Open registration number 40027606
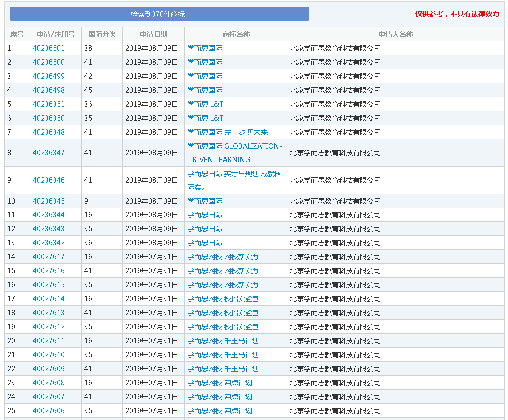 click(48, 411)
